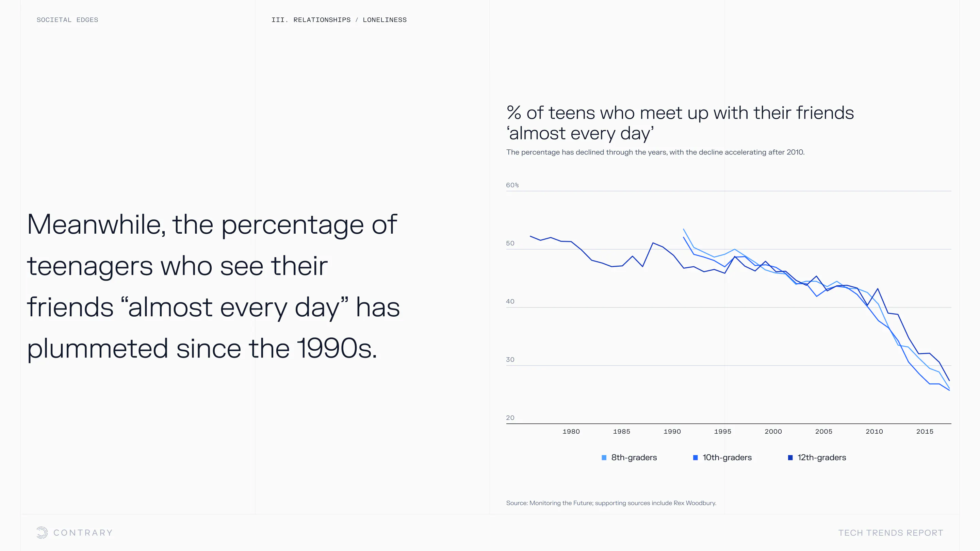980x551 pixels.
Task: Select the 10th-graders legend label
Action: pyautogui.click(x=727, y=457)
